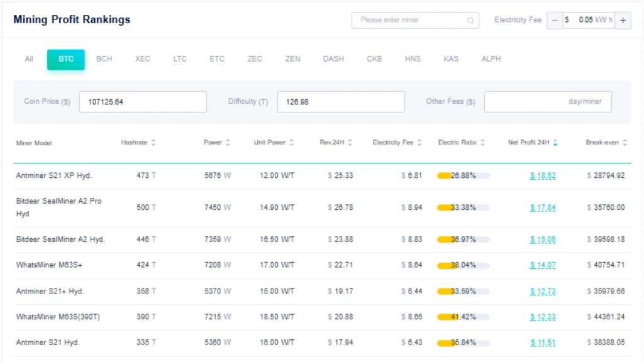Switch to the ZEN tab
Screen dimensions: 644x362
(x=293, y=59)
